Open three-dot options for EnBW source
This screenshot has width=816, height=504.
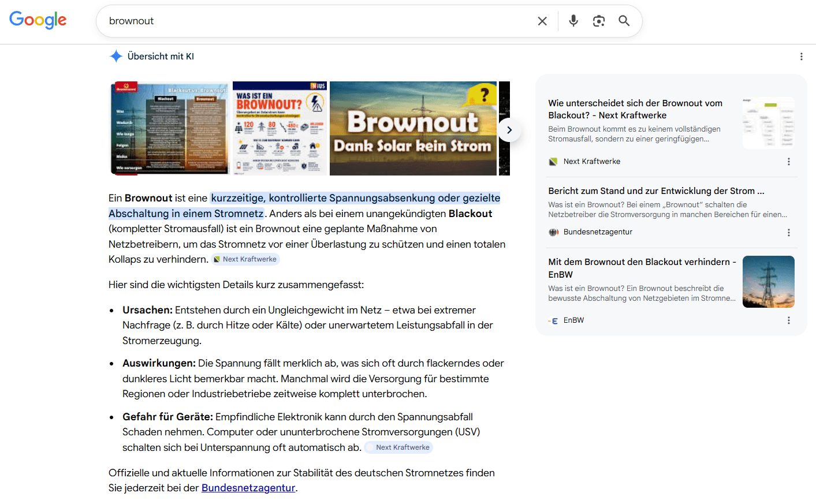(789, 320)
